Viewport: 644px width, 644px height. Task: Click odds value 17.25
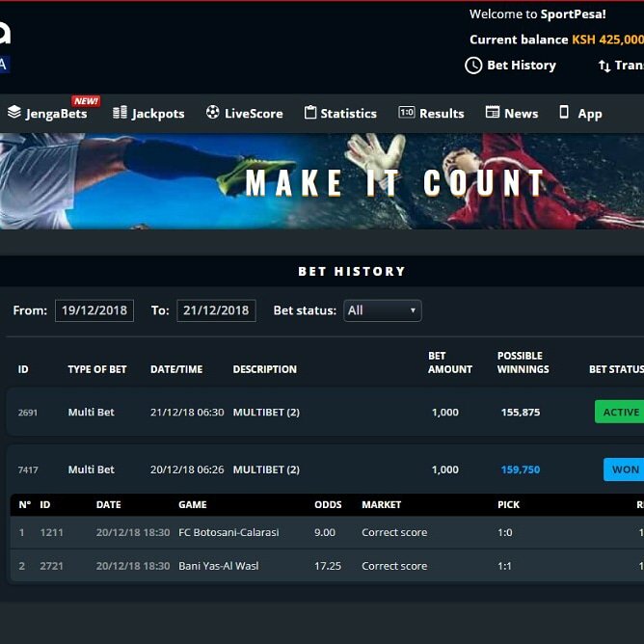click(x=328, y=566)
